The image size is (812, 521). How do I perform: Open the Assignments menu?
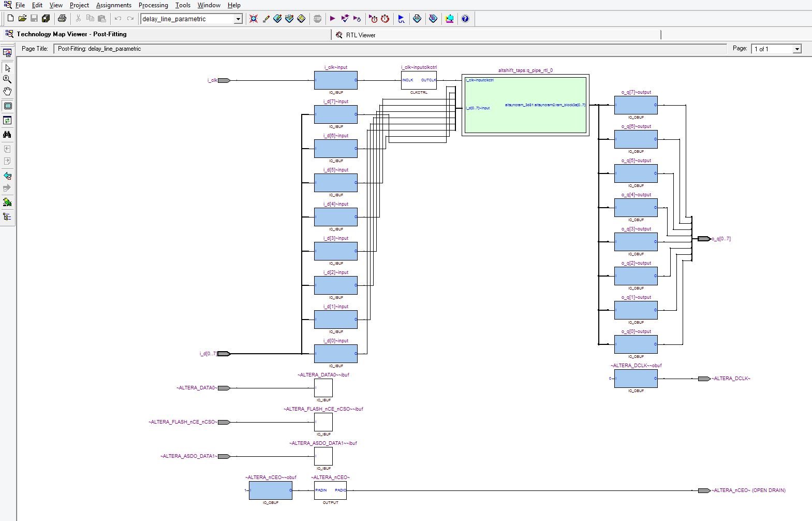[x=114, y=5]
